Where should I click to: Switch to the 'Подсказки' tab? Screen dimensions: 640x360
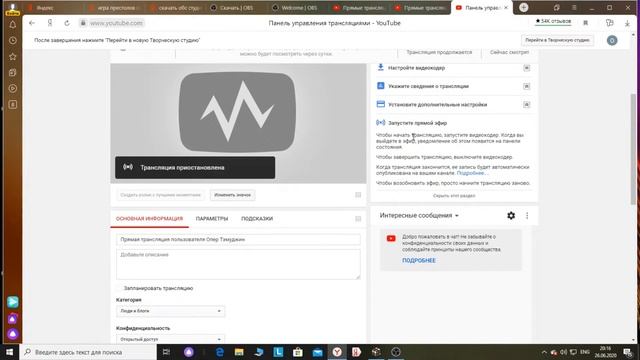point(257,219)
